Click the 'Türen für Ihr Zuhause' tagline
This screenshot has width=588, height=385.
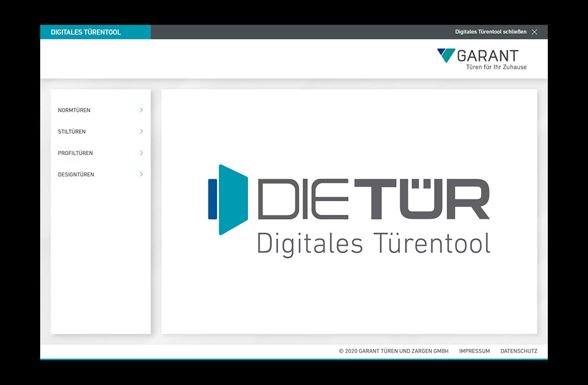(496, 67)
